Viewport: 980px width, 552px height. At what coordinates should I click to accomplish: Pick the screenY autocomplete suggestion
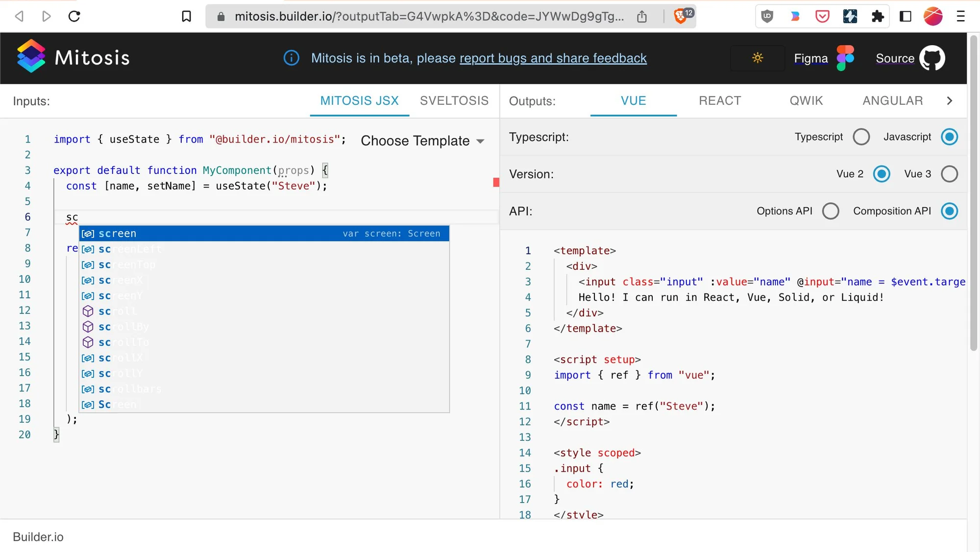tap(264, 296)
